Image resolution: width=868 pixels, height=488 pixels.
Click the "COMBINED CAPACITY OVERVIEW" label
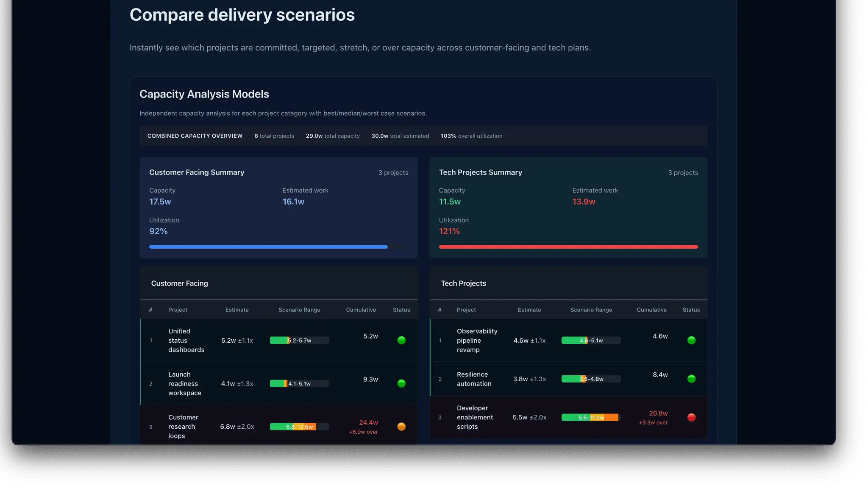pyautogui.click(x=195, y=136)
